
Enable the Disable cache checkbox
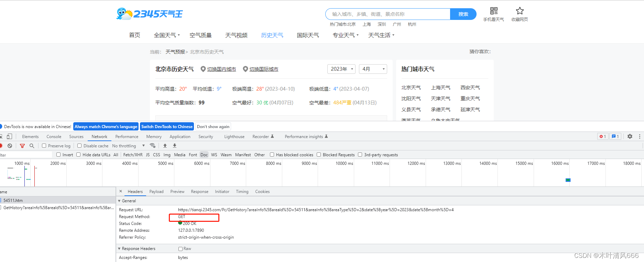coord(79,146)
